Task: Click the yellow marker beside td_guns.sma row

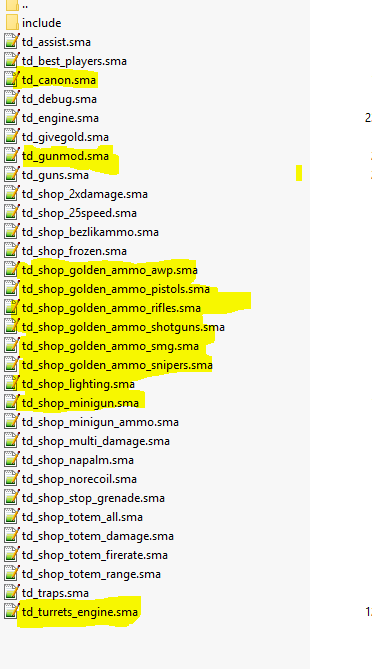Action: (299, 173)
